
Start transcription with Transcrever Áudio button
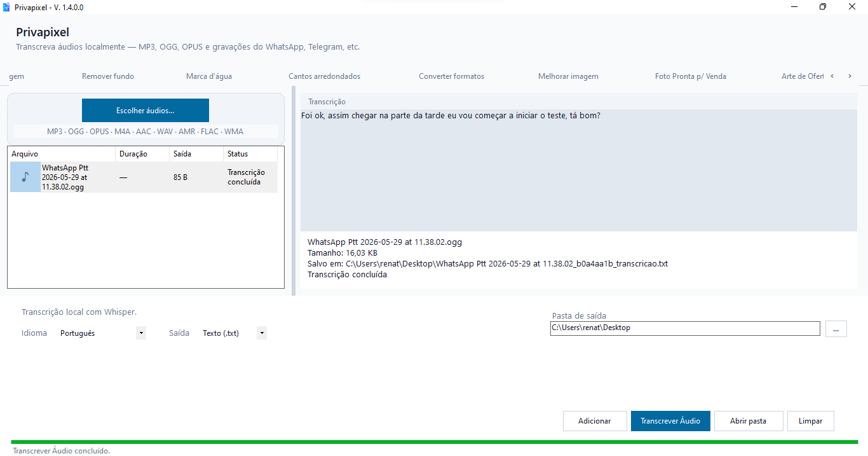[x=670, y=421]
